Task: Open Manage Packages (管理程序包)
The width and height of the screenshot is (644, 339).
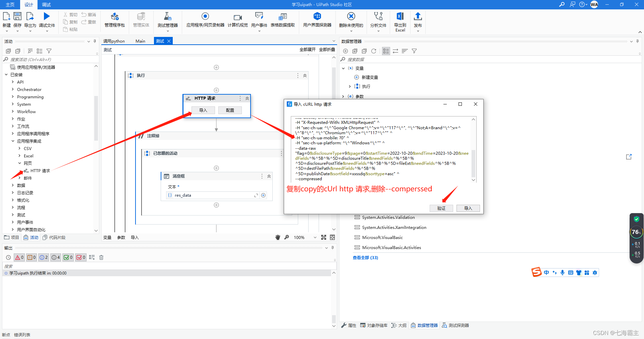Action: point(115,16)
